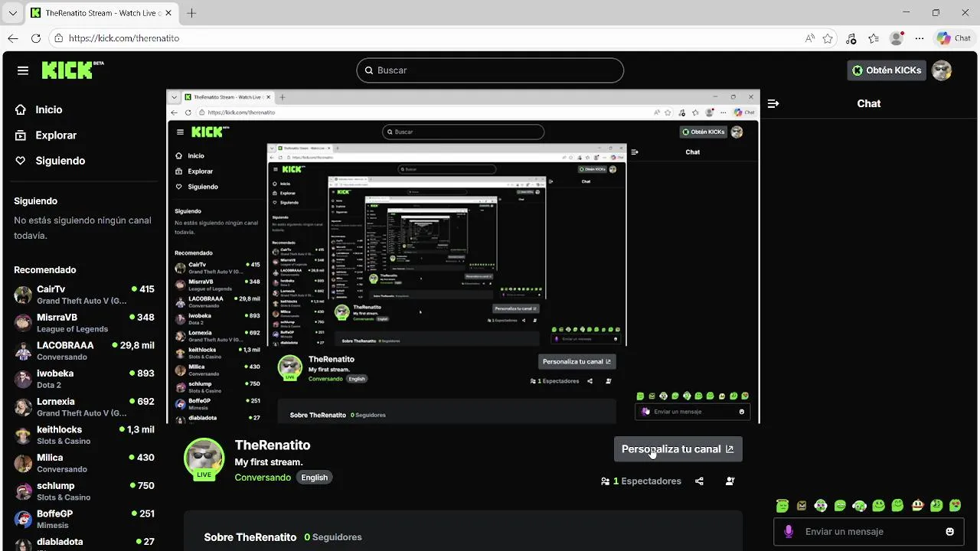The image size is (980, 551).
Task: Open the BoffeGP channel avatar
Action: click(x=23, y=519)
